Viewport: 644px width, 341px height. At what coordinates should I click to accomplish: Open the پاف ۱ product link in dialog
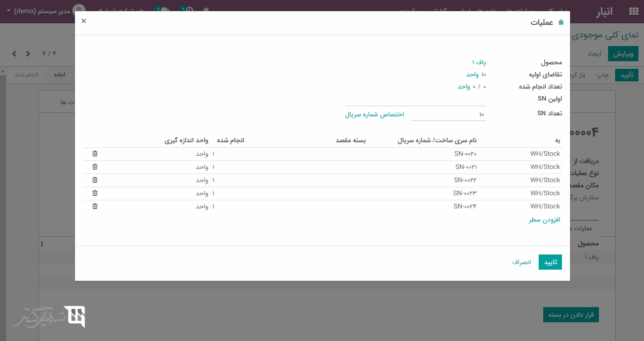click(479, 62)
